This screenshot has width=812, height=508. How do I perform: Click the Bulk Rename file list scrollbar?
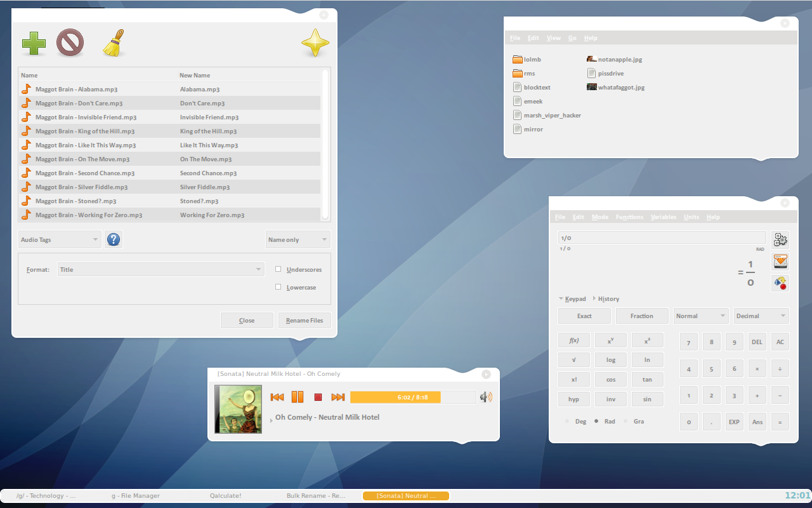tap(325, 144)
